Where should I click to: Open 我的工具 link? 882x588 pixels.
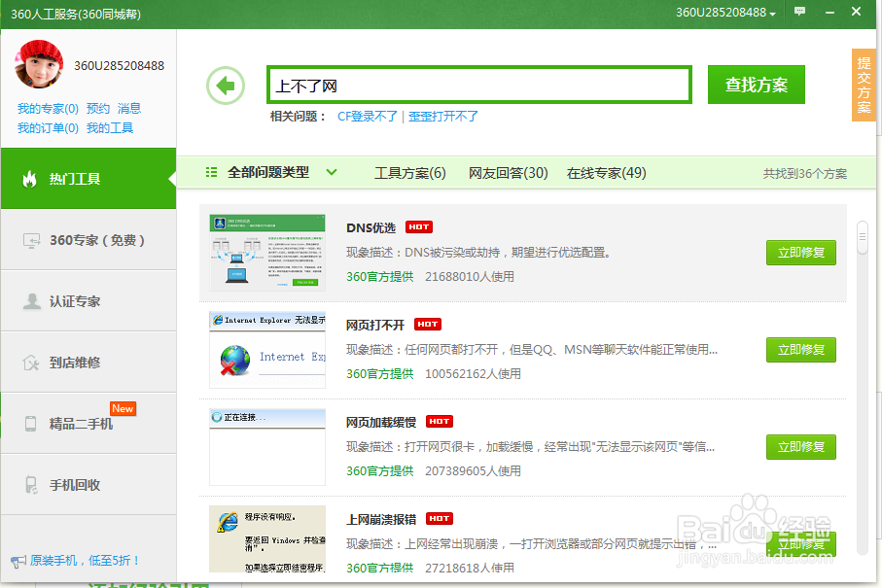[110, 128]
